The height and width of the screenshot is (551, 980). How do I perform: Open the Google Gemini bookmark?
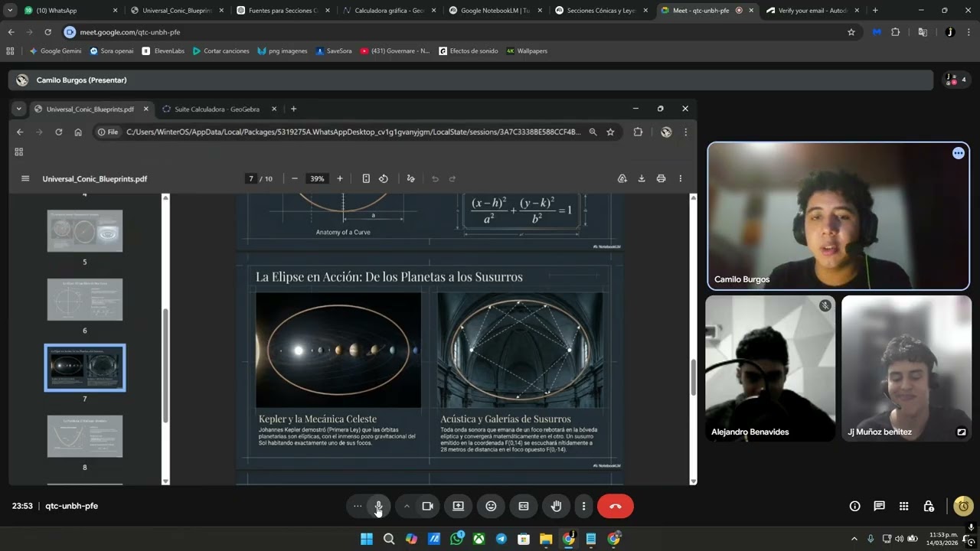(x=55, y=51)
